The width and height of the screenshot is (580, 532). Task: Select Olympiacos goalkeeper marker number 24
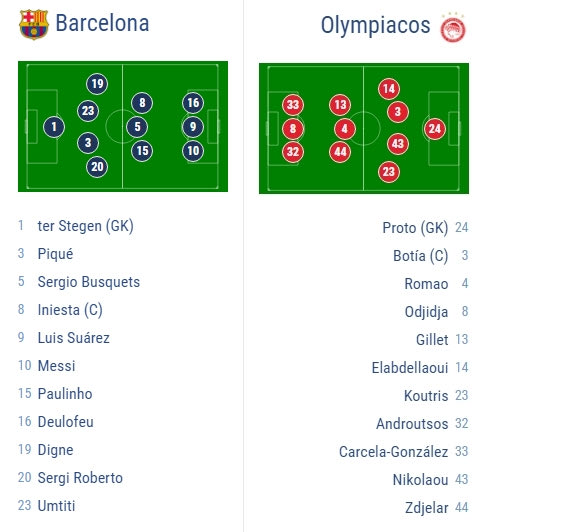click(435, 129)
